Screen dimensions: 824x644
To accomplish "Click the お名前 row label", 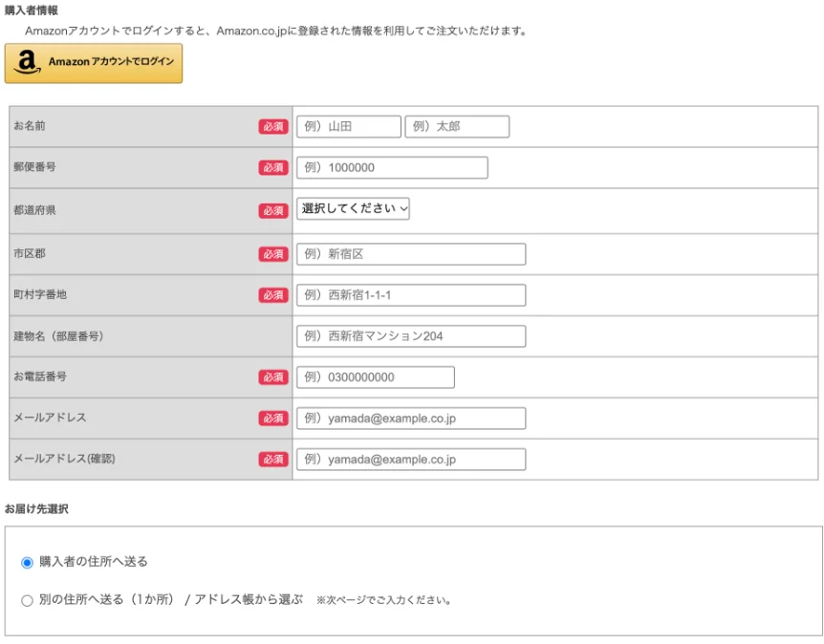I will click(x=30, y=125).
